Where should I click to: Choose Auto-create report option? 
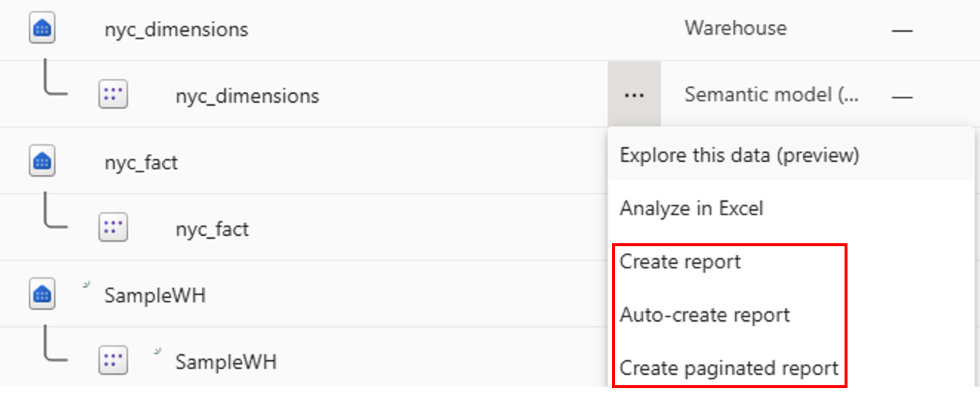click(705, 315)
